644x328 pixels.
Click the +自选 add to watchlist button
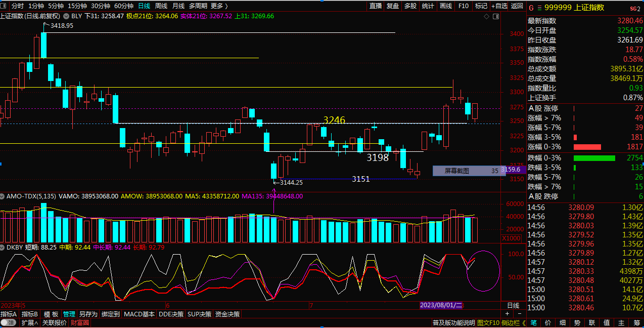[498, 6]
